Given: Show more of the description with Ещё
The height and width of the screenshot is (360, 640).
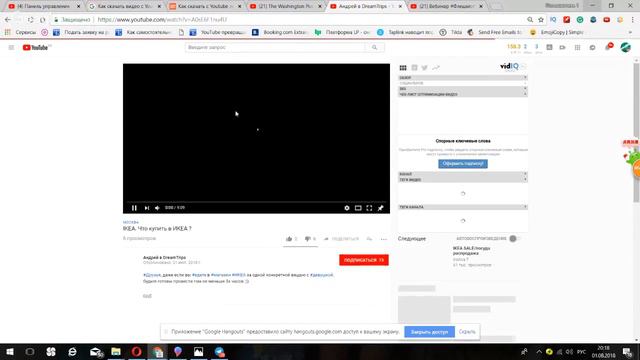Looking at the screenshot, I should pos(147,296).
